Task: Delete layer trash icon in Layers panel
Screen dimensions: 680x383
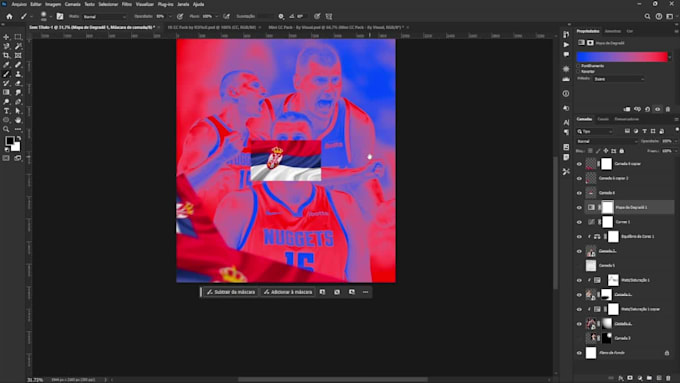Action: point(668,378)
